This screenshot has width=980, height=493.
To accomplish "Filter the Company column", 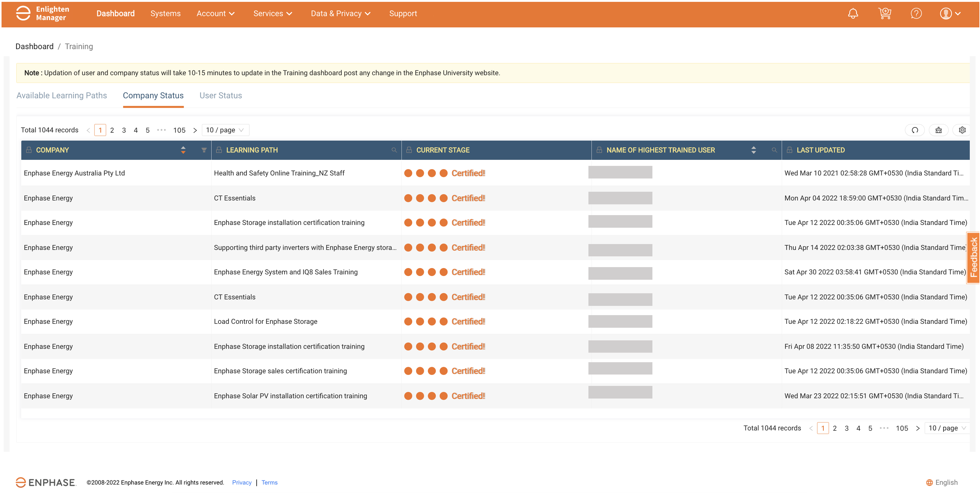I will [x=204, y=150].
